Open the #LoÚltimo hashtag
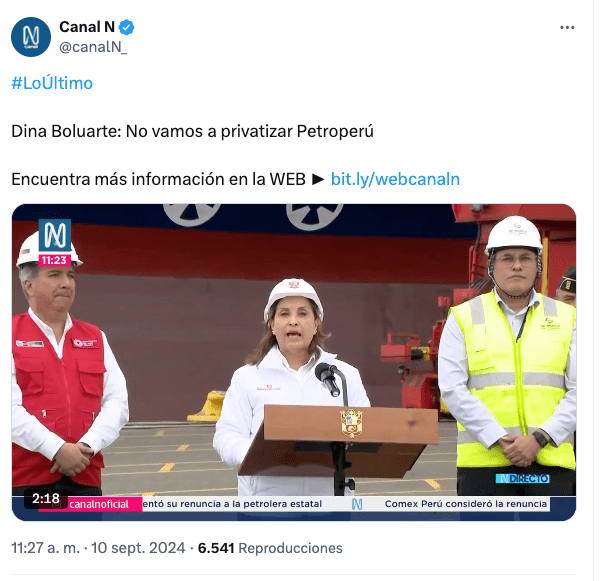 click(x=52, y=83)
